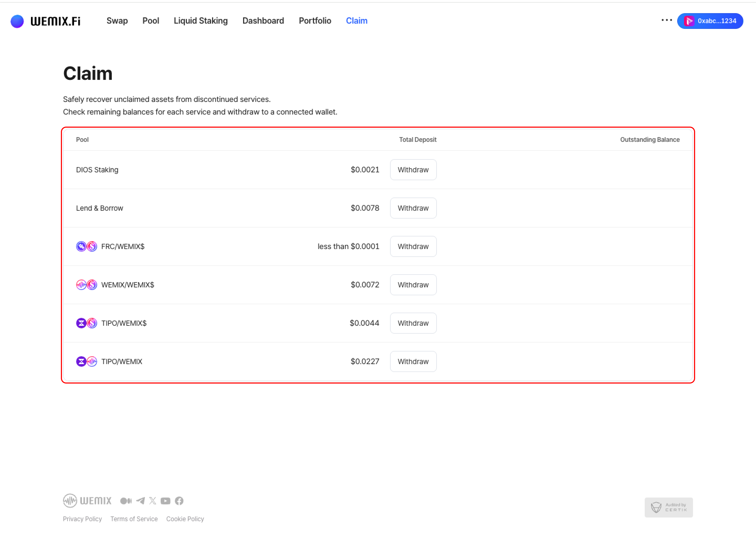Open the 0xabc...1234 wallet button
Screen dimensions: 756x538
click(710, 21)
